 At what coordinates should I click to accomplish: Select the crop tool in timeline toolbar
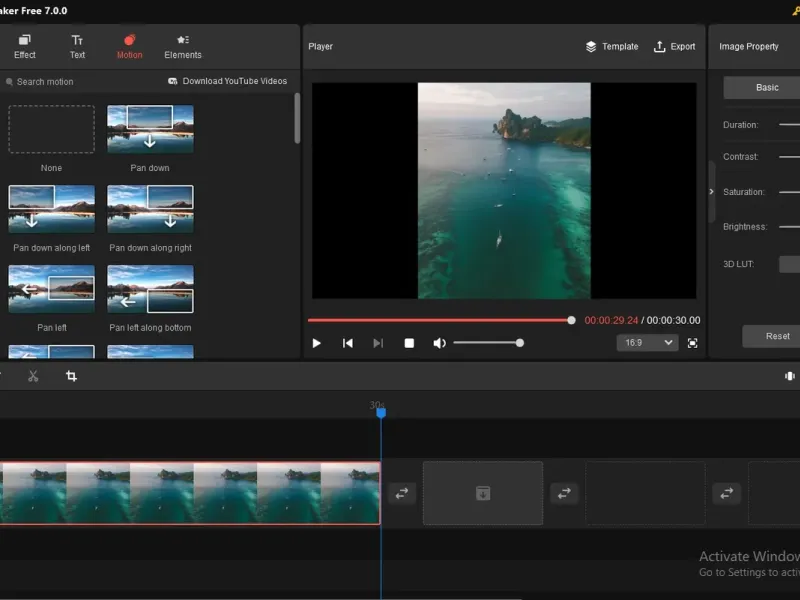pyautogui.click(x=71, y=376)
